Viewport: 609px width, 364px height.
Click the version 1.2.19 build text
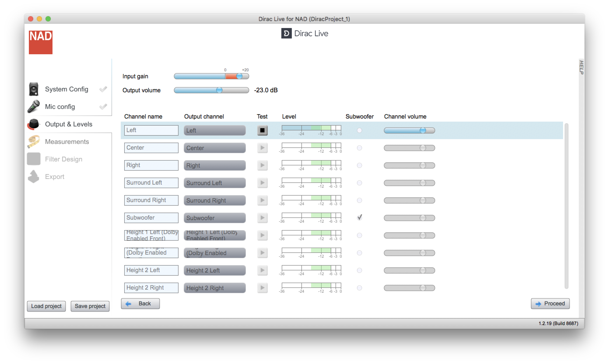(558, 323)
